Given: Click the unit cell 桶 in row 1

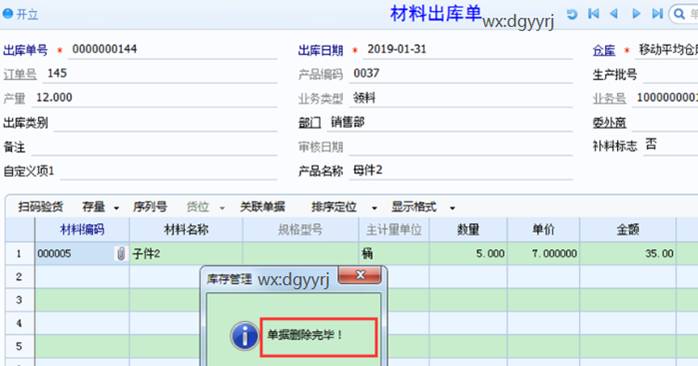Looking at the screenshot, I should click(x=394, y=254).
